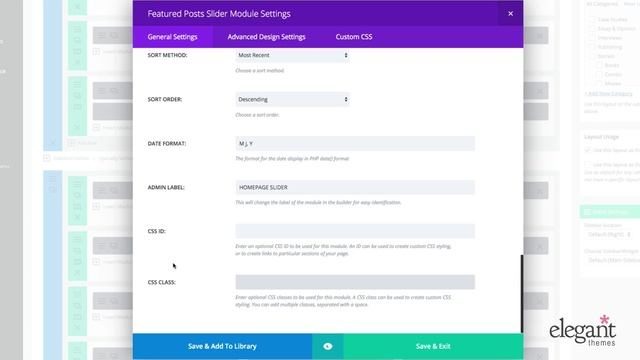This screenshot has width=640, height=360.
Task: Click the modal's vertical scrollbar thumb
Action: pos(521,293)
